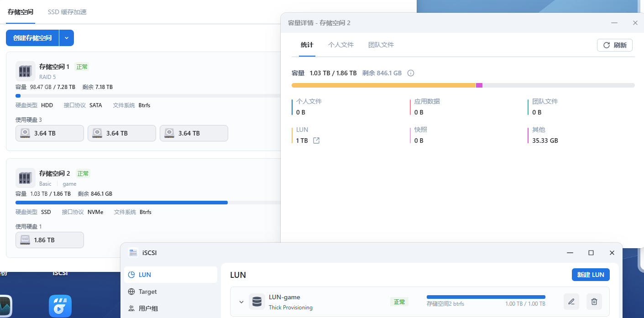Switch to 个人文件 tab in 容量详情

(x=341, y=45)
